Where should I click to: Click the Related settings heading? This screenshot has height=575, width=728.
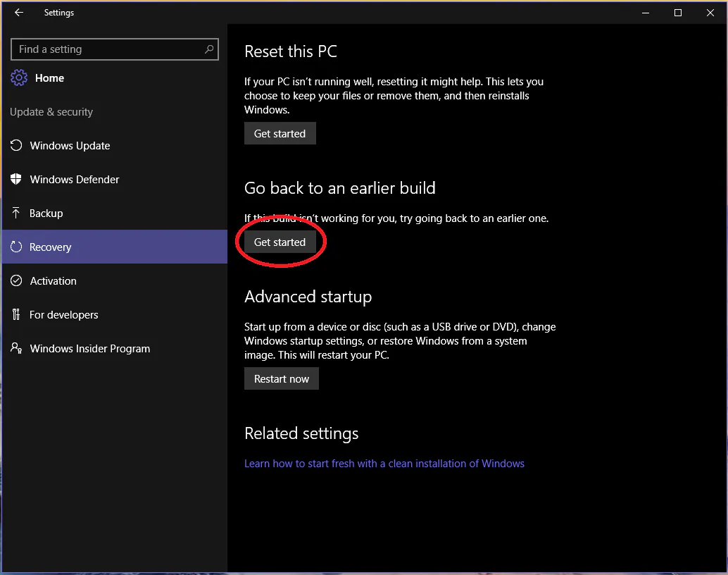tap(301, 433)
